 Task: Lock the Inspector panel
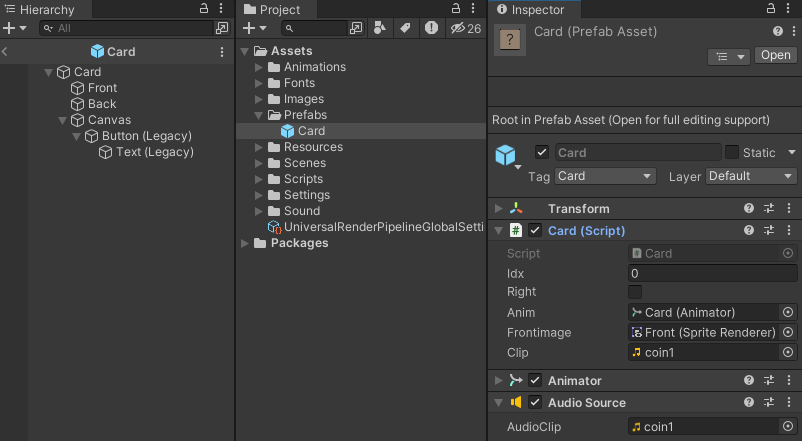(x=771, y=8)
